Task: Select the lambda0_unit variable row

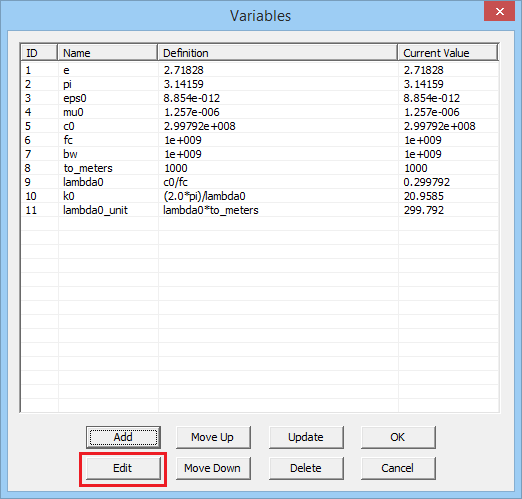Action: pyautogui.click(x=260, y=210)
